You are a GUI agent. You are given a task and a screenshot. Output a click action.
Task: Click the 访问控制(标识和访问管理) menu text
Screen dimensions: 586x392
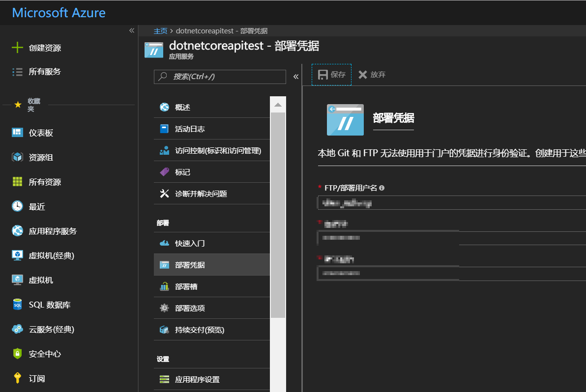[x=218, y=150]
